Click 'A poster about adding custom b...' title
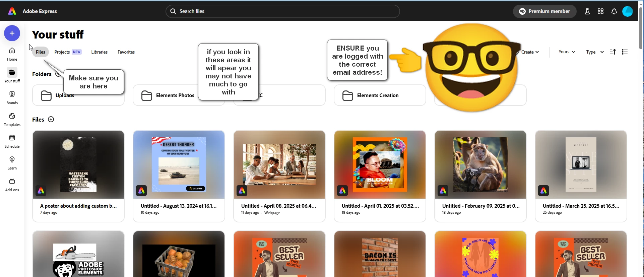Screen dimensions: 644x277 point(78,206)
